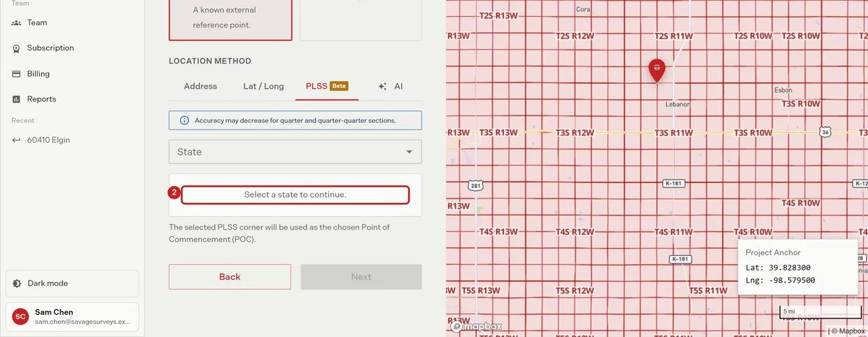Toggle the Dark mode button

tap(72, 283)
